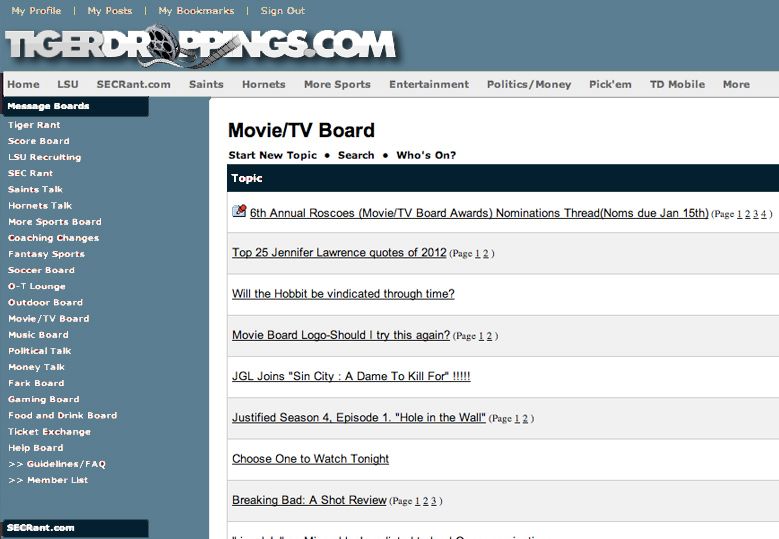Open LSU Recruiting in sidebar
Screen dimensions: 779x539
45,157
